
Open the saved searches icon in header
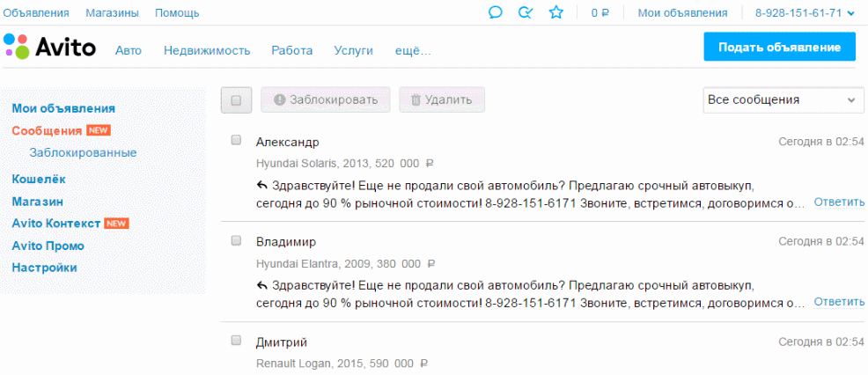click(x=526, y=12)
